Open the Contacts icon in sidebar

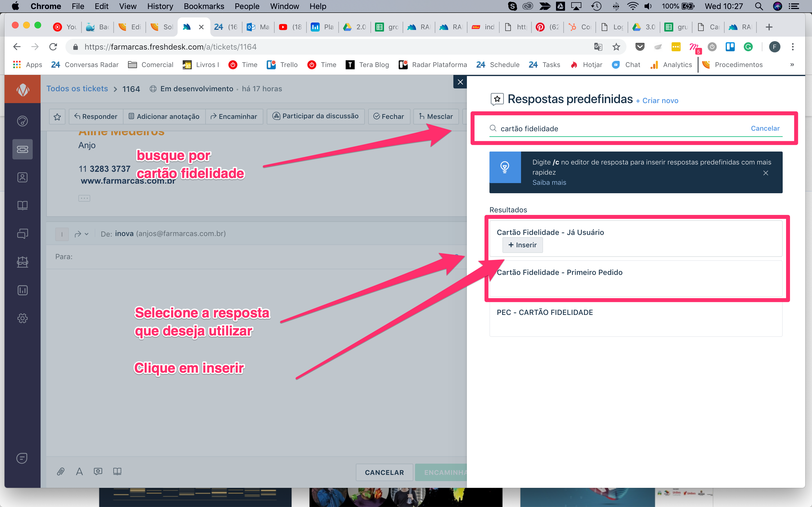(x=23, y=177)
